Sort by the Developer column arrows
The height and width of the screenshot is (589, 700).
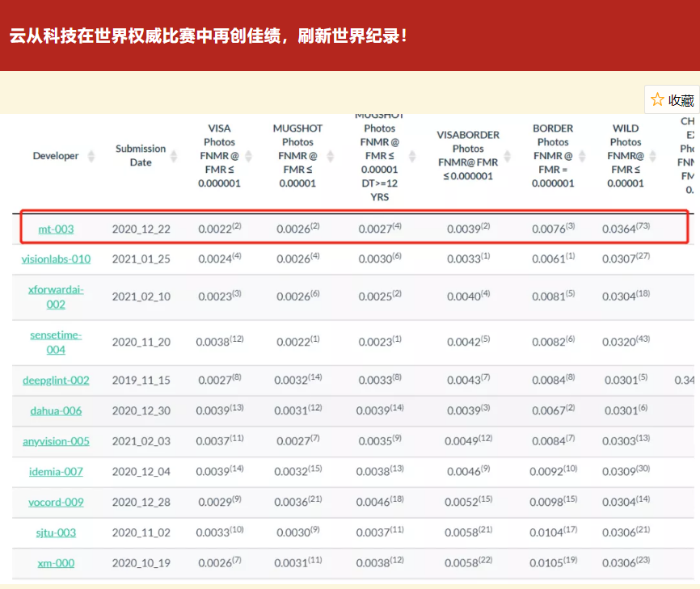(91, 156)
